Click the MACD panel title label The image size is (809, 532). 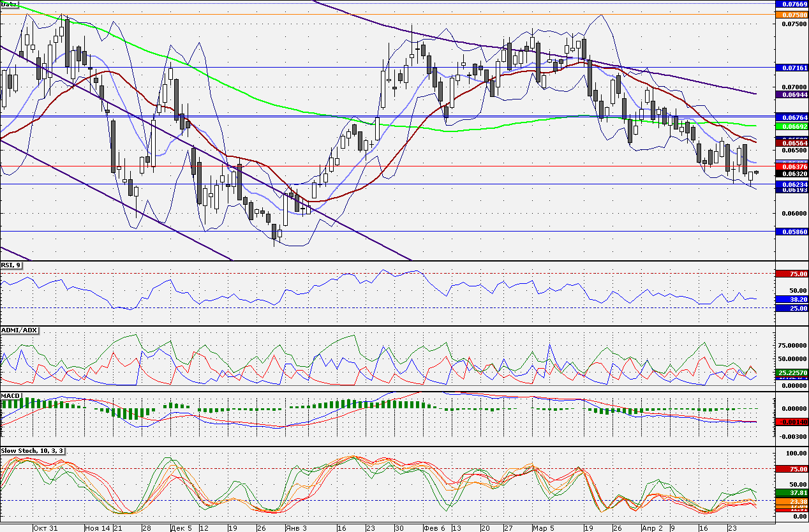(11, 395)
